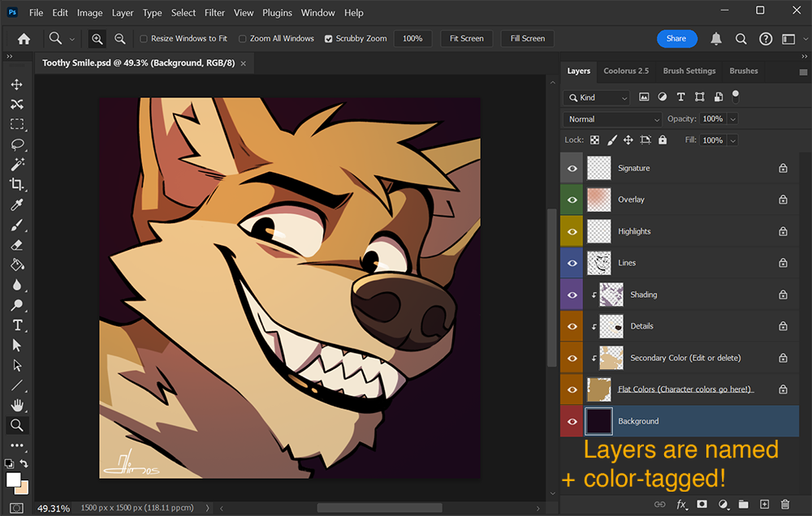
Task: Select the Move tool
Action: pyautogui.click(x=16, y=84)
